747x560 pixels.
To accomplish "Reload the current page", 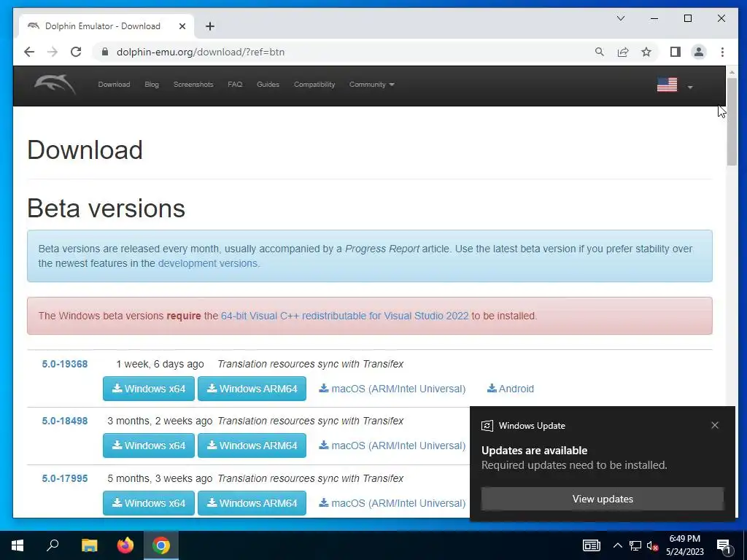I will tap(76, 52).
